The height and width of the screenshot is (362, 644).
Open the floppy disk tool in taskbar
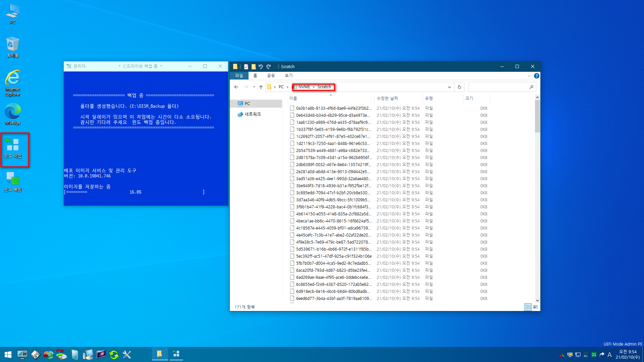tap(35, 355)
